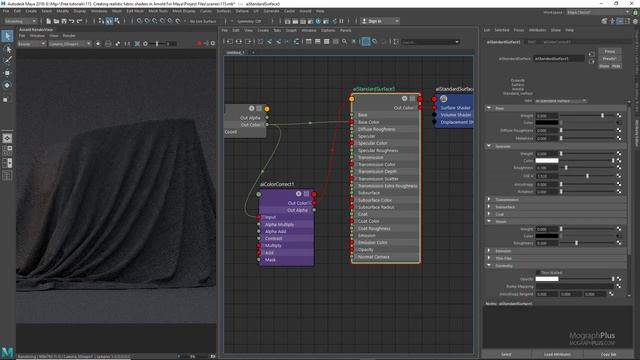Activate the Scale tool in toolbox
This screenshot has width=640, height=360.
(x=6, y=99)
